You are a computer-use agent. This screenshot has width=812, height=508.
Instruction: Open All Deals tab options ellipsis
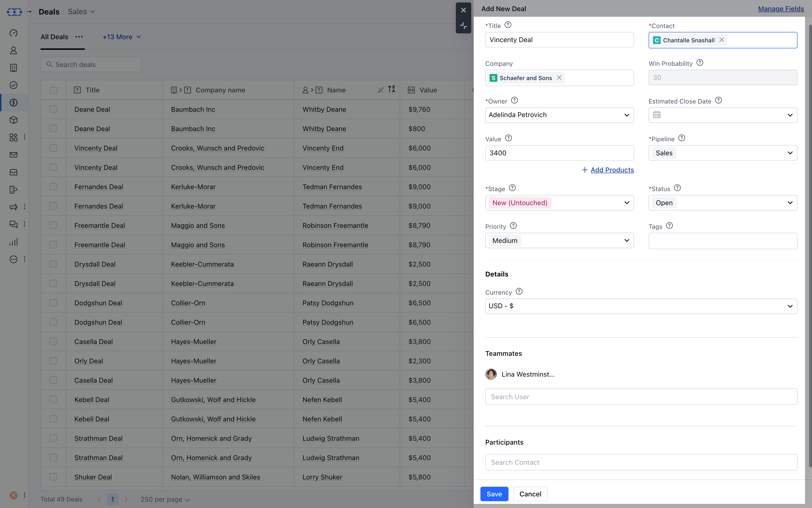click(x=79, y=37)
